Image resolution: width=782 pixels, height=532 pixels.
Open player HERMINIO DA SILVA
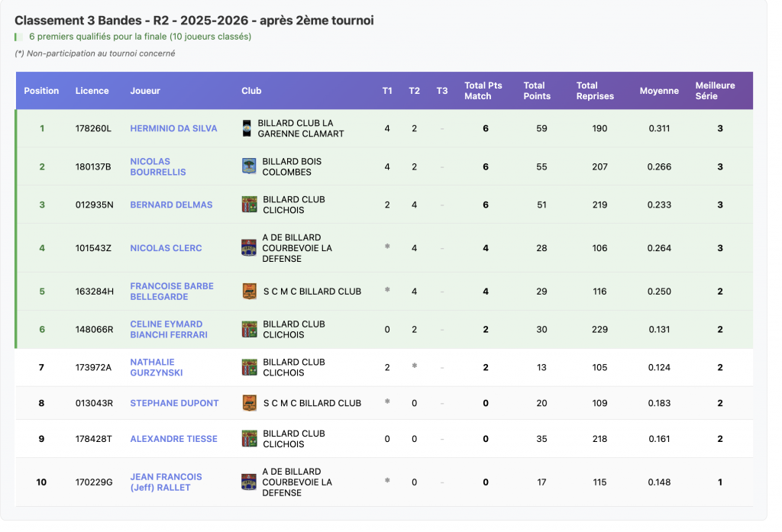click(x=173, y=128)
